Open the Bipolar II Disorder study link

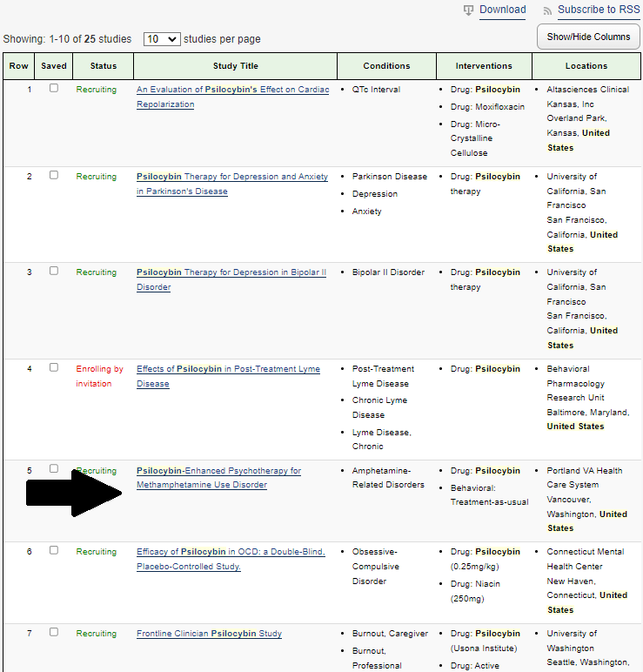(231, 279)
